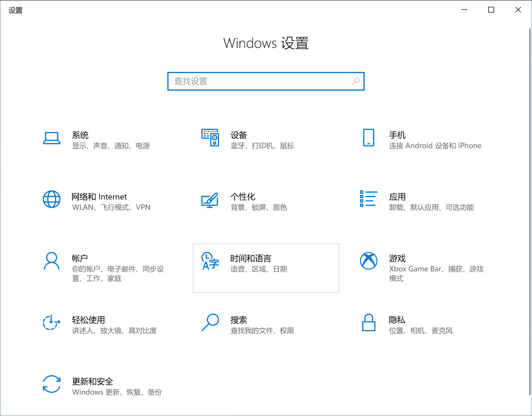
Task: Click the search magnifier inside the search box
Action: click(x=356, y=81)
